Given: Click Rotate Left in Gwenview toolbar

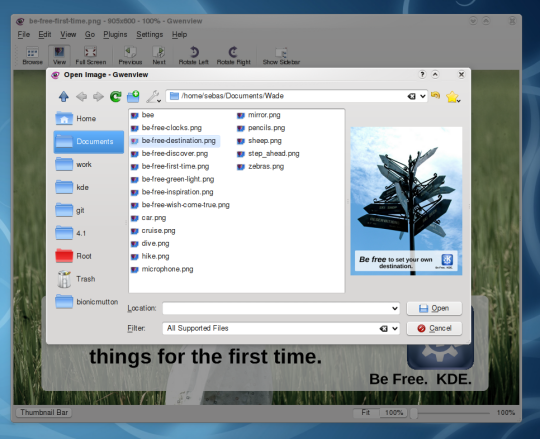Looking at the screenshot, I should coord(194,55).
